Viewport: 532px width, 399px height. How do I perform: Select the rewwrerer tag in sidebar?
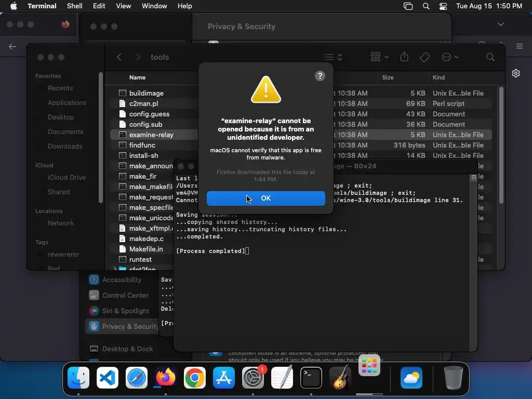click(63, 255)
